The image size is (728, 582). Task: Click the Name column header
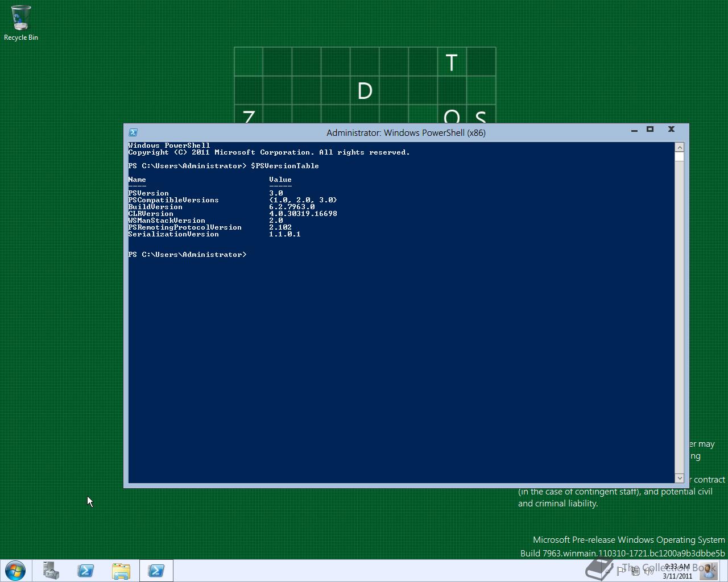pyautogui.click(x=137, y=180)
